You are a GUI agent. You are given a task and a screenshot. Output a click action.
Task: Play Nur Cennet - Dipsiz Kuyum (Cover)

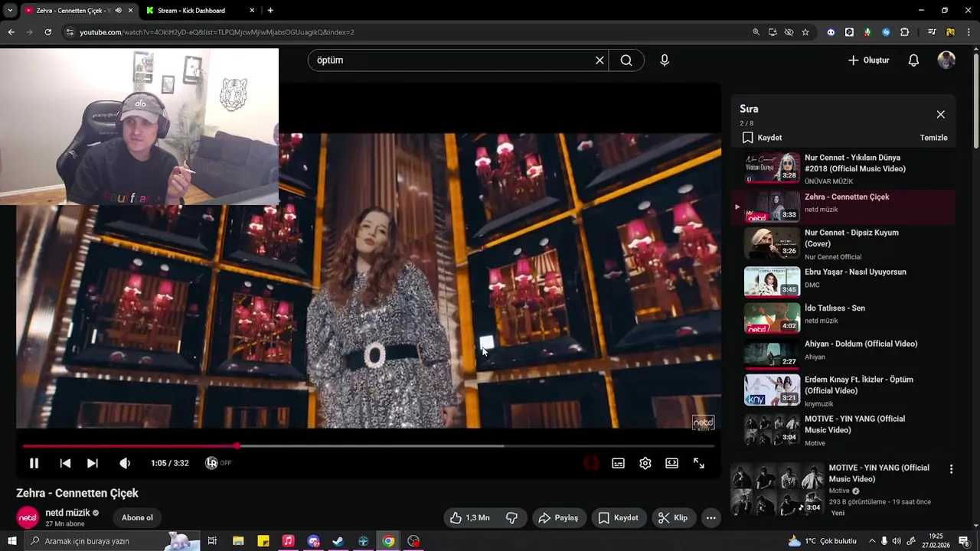tap(844, 243)
